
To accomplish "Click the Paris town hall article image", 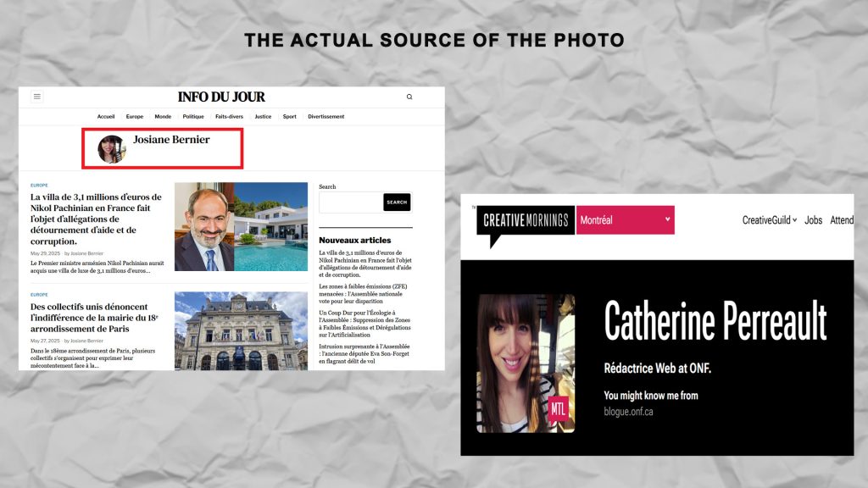I will pos(241,331).
